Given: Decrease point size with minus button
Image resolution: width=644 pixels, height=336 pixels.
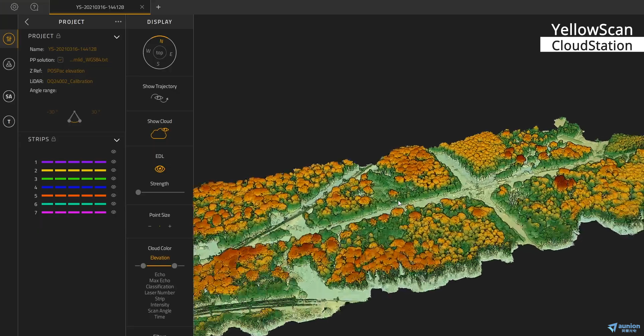Looking at the screenshot, I should click(150, 226).
